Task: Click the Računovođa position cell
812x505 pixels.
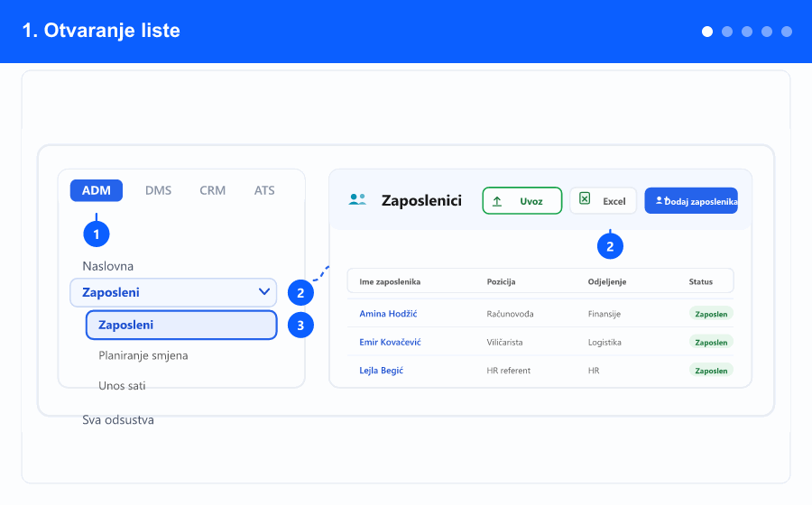Action: click(x=510, y=314)
